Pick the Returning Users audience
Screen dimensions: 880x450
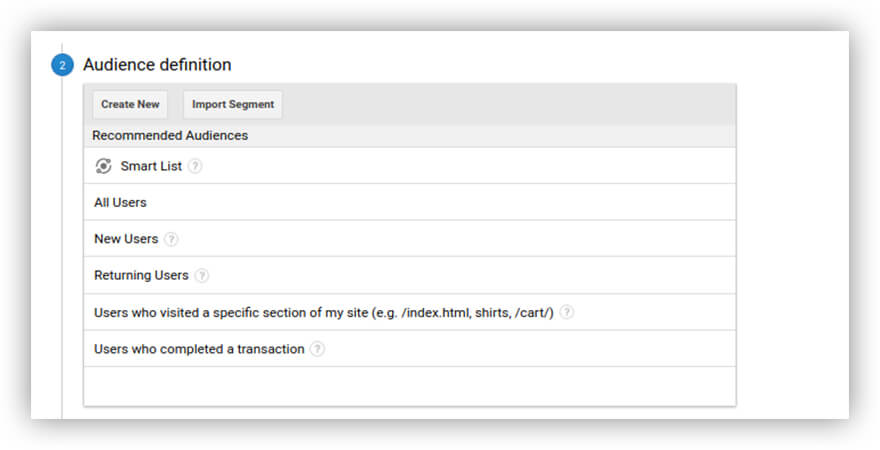[x=141, y=275]
